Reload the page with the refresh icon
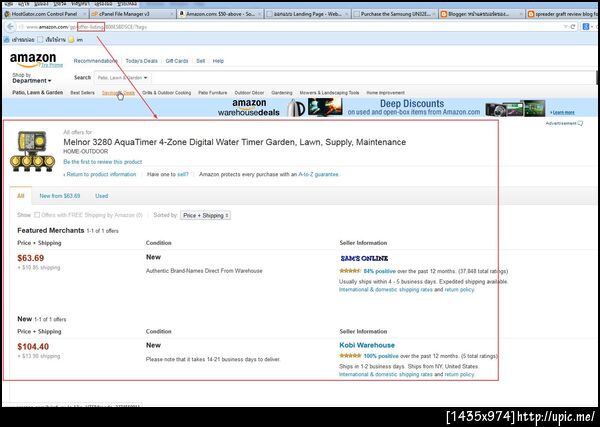Viewport: 600px width, 427px height. coord(573,27)
